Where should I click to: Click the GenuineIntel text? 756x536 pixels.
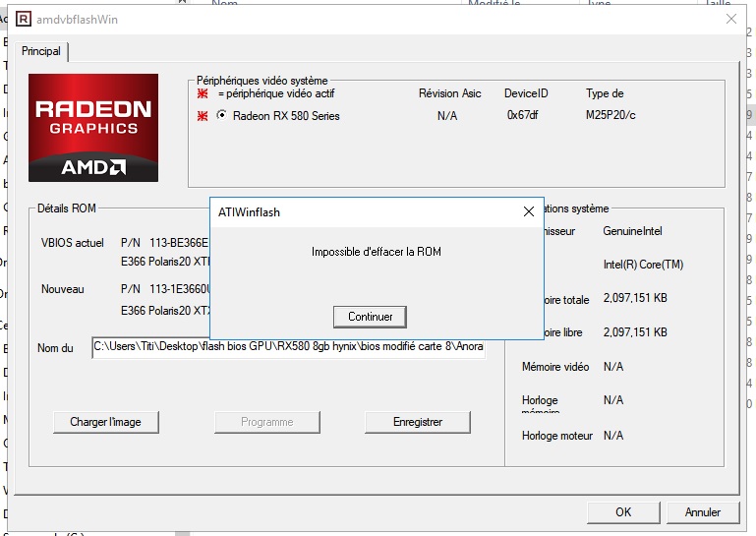click(x=632, y=231)
